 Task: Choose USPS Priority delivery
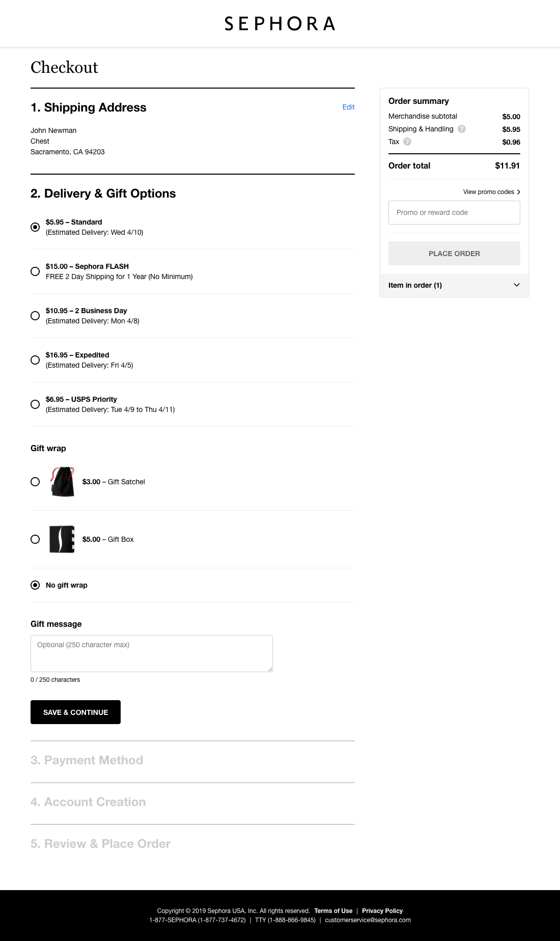pyautogui.click(x=35, y=404)
